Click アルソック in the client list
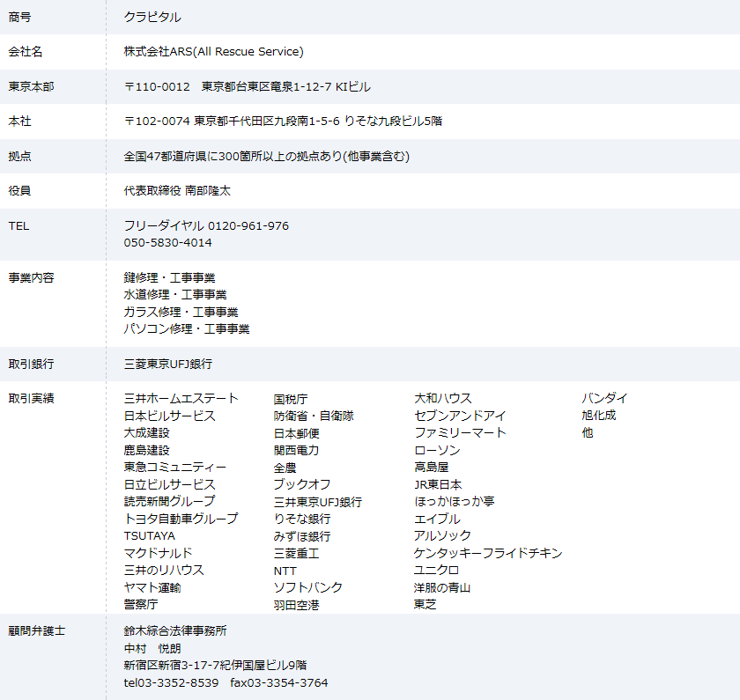Image resolution: width=740 pixels, height=700 pixels. [x=442, y=536]
